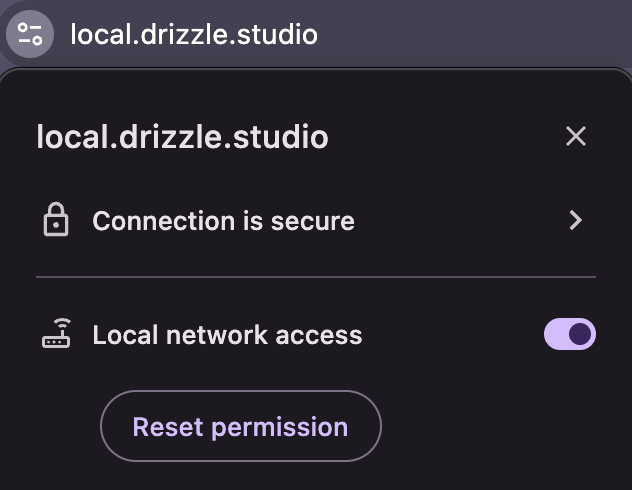Dismiss the popup using the X icon

tap(575, 136)
